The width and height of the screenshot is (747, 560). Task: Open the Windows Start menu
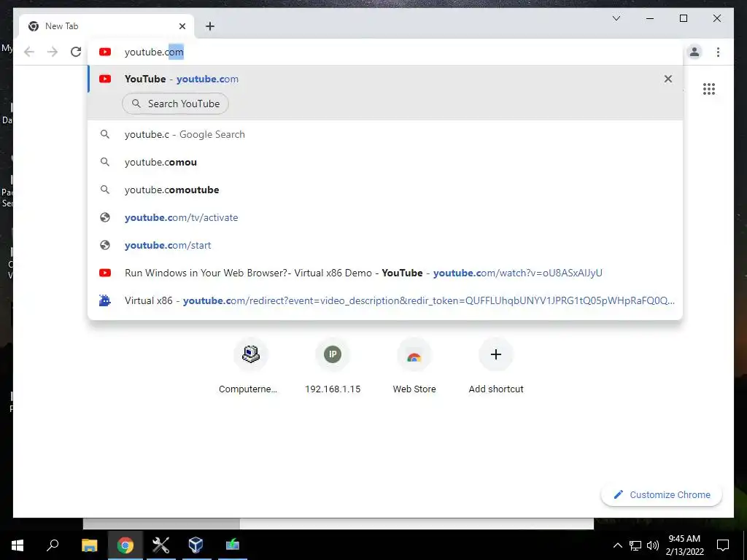pos(18,545)
